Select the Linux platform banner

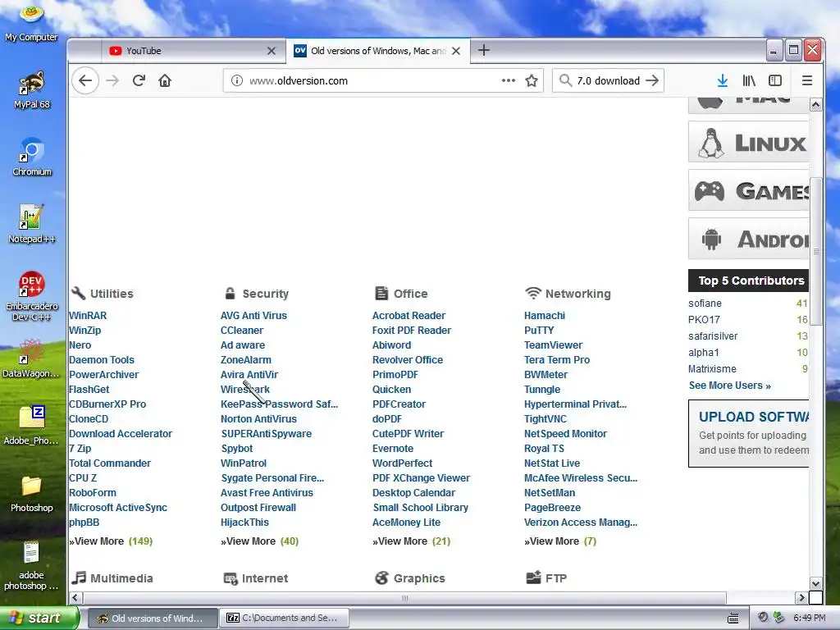click(748, 142)
